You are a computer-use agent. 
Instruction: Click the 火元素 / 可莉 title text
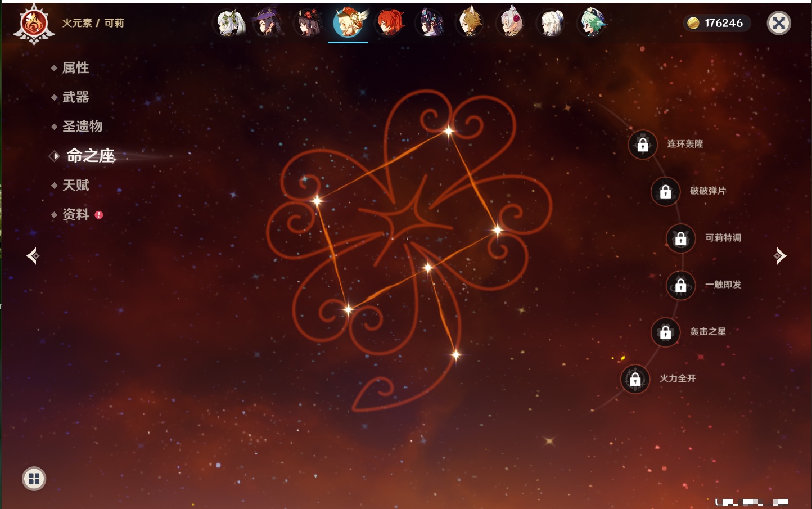(x=93, y=23)
